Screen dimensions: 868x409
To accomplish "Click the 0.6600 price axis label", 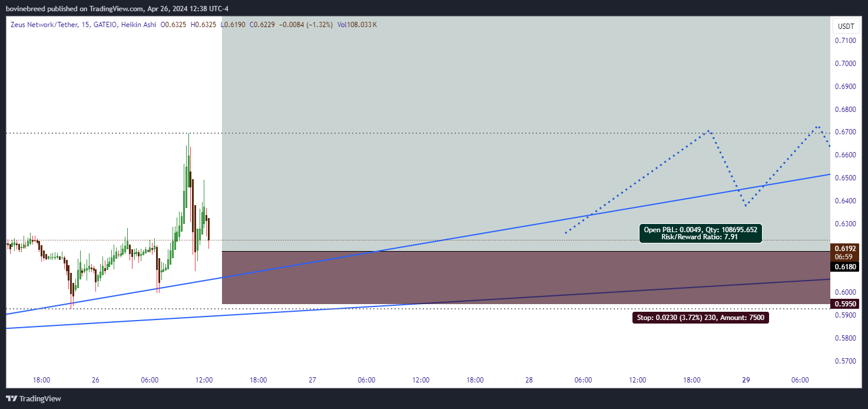I will pyautogui.click(x=845, y=155).
